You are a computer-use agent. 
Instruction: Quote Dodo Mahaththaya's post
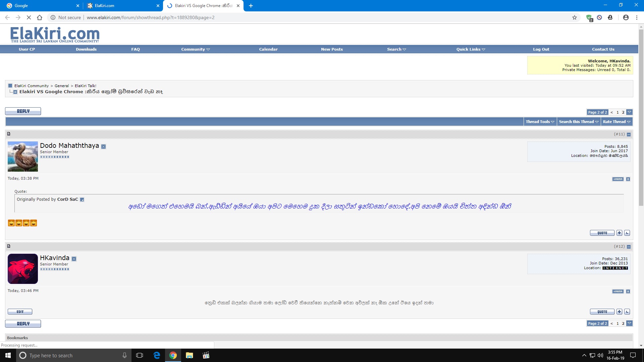(x=602, y=233)
